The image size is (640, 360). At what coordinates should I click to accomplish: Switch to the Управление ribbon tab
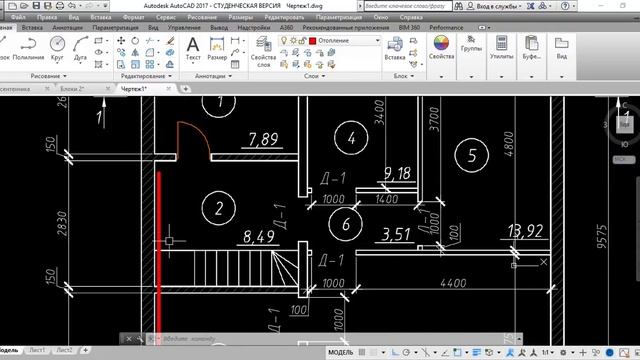click(x=184, y=27)
